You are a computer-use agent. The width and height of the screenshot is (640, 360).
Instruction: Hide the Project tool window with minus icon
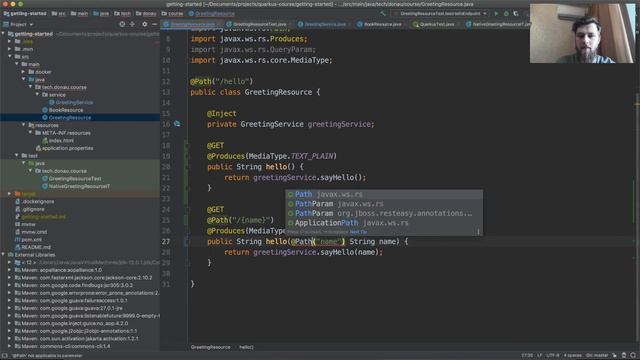[154, 24]
